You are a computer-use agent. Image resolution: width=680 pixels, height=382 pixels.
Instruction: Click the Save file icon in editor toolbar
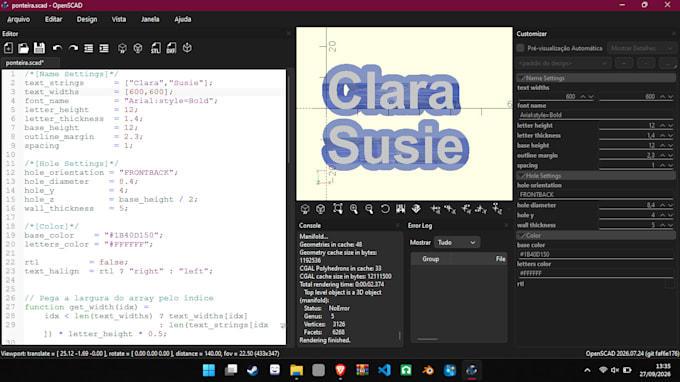point(39,48)
